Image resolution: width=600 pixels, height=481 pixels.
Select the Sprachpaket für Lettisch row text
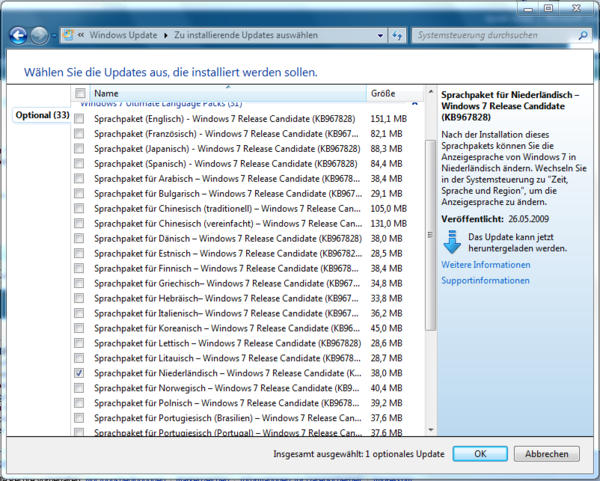point(227,343)
